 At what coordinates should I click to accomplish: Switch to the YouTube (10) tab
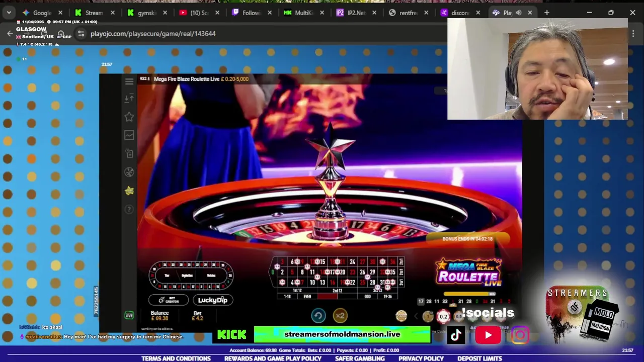click(x=199, y=13)
